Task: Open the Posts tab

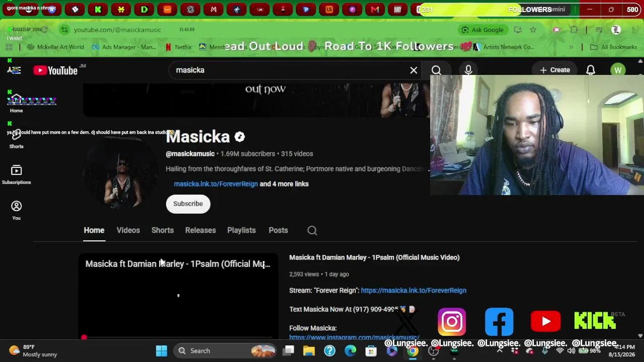Action: coord(278,230)
